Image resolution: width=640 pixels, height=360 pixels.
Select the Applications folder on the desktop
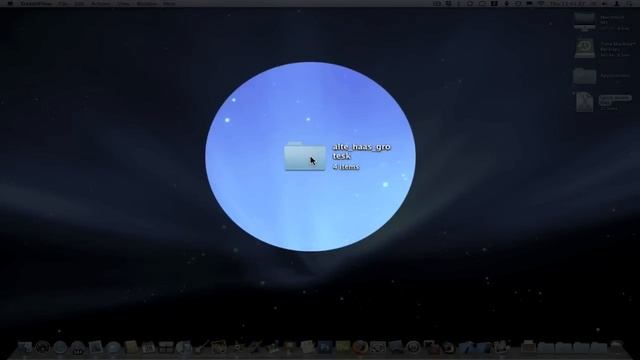coord(584,76)
